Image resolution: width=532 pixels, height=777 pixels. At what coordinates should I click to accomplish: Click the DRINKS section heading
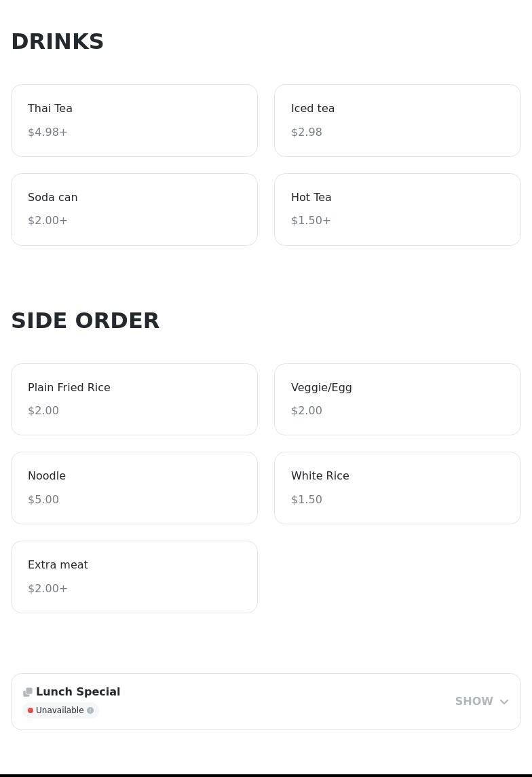point(58,41)
